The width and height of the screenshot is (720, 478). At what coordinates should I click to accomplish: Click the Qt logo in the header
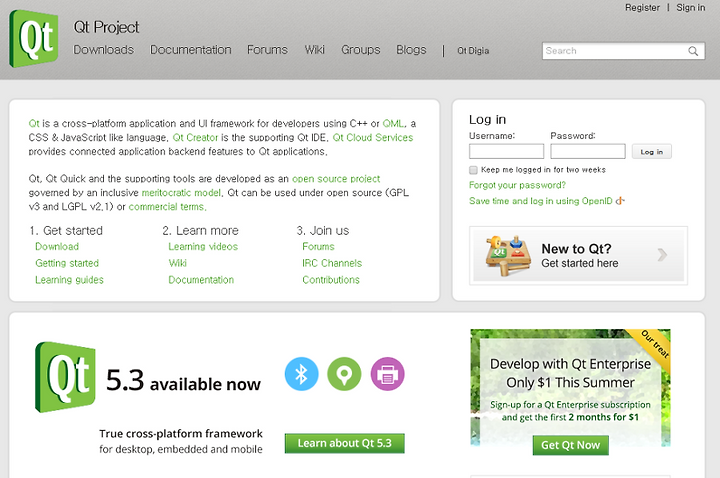34,39
